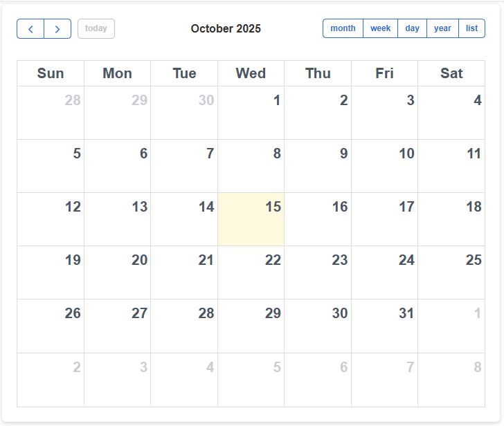Display the list view
Viewport: 504px width, 426px height.
(471, 28)
